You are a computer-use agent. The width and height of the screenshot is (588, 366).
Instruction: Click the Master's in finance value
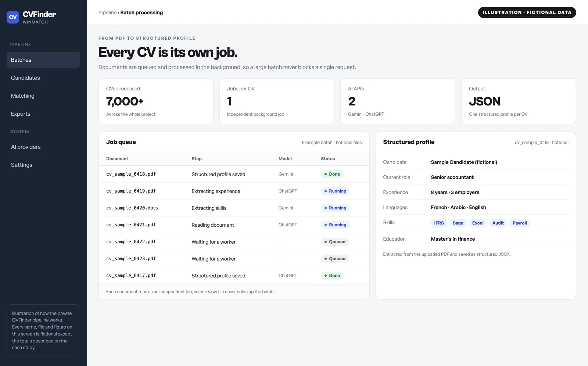coord(453,239)
